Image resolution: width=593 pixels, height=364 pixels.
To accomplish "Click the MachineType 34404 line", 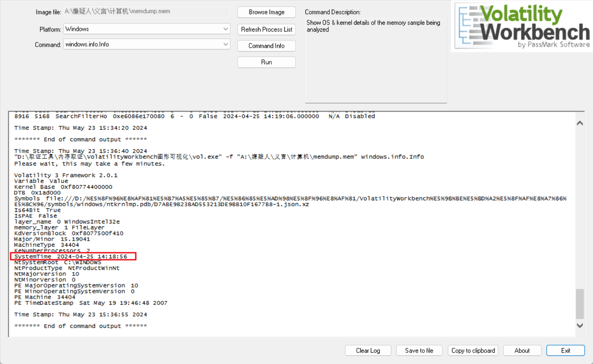I will pyautogui.click(x=46, y=245).
